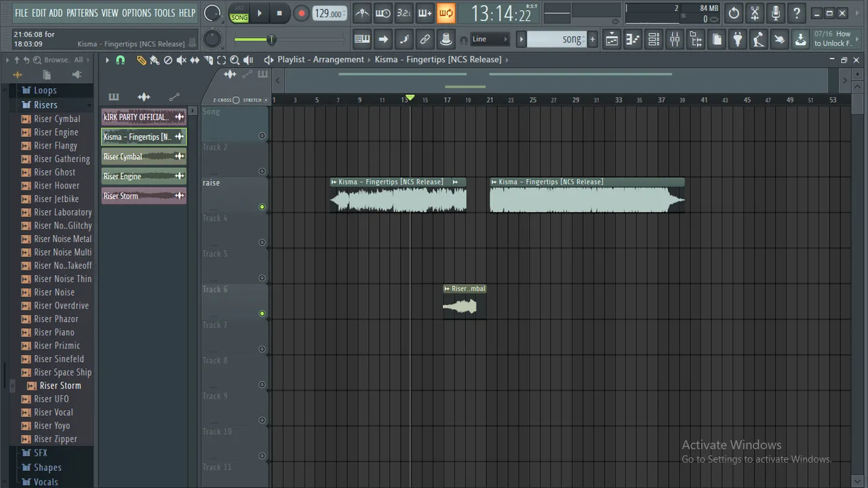Click the undo history circular arrow button
The image size is (868, 488).
(734, 13)
